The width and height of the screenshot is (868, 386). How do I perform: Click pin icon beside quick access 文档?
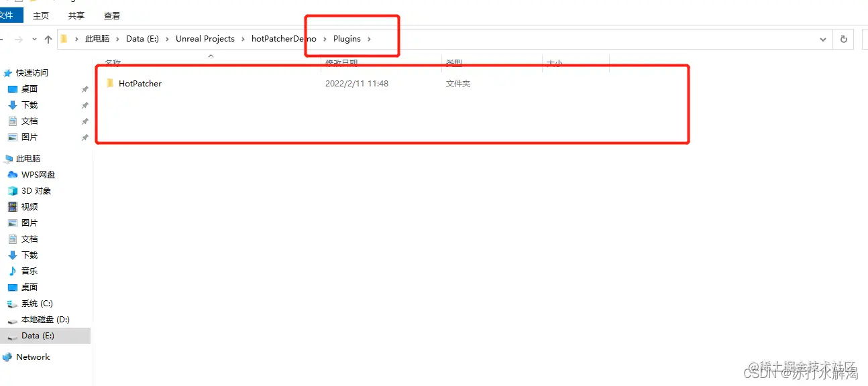point(85,121)
